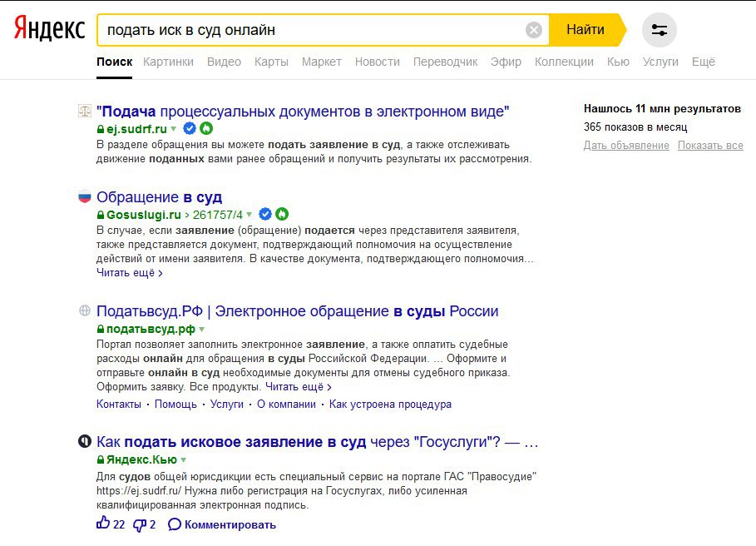This screenshot has width=756, height=546.
Task: Open the Кью tab
Action: (x=618, y=62)
